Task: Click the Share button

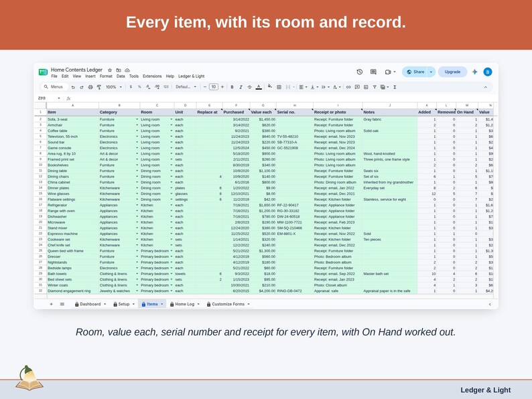Action: (x=415, y=72)
